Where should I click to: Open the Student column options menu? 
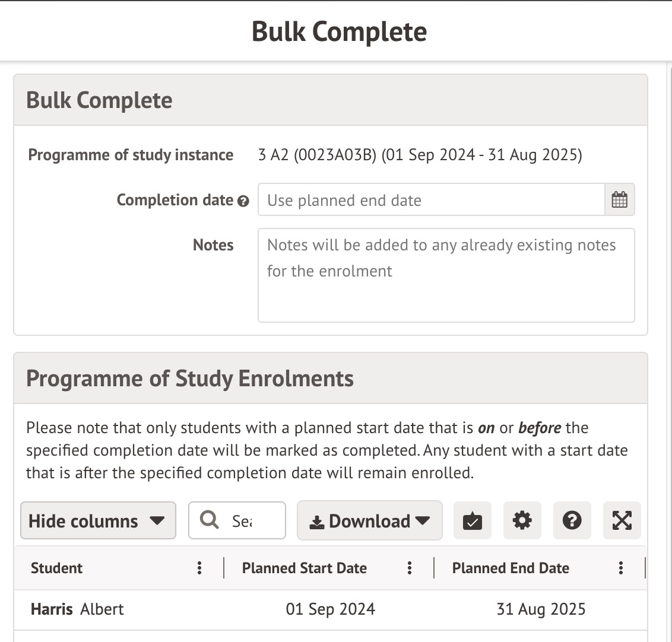199,568
